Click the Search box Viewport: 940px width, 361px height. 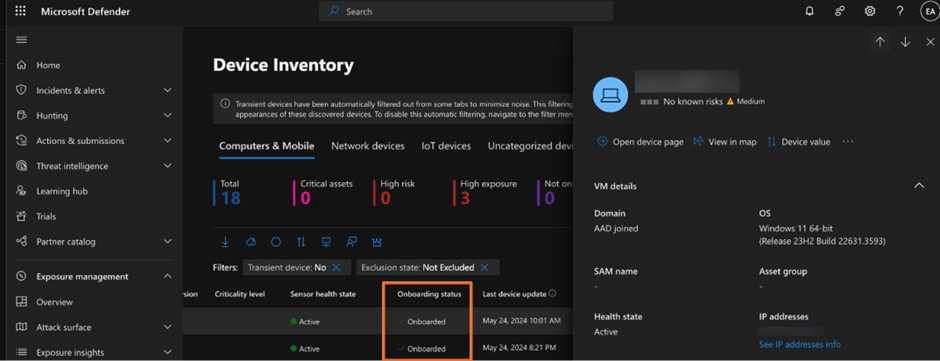click(x=466, y=11)
